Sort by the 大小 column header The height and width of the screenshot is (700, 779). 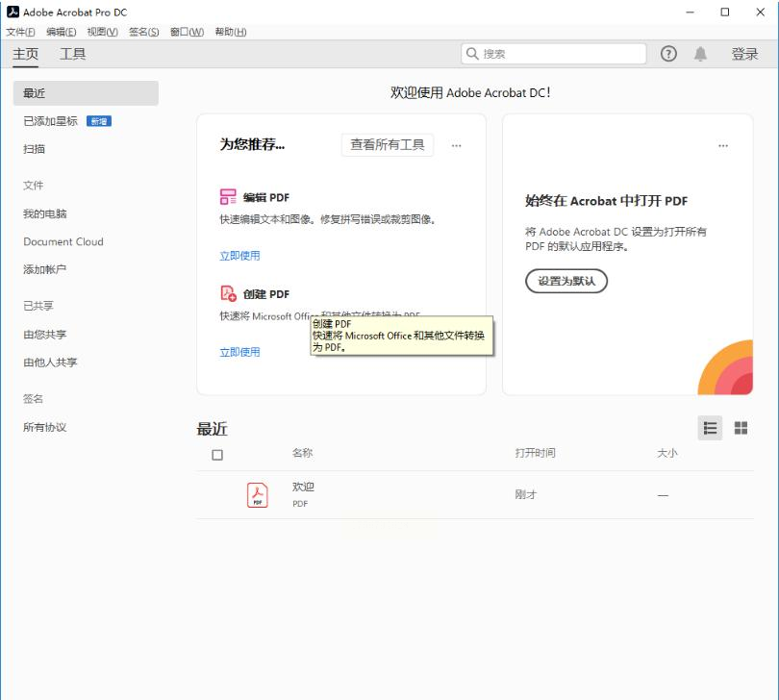point(667,453)
